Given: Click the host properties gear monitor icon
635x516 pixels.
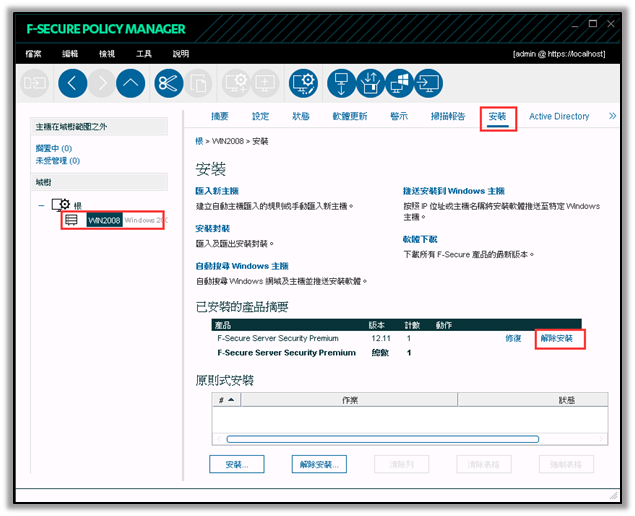Looking at the screenshot, I should pyautogui.click(x=303, y=83).
